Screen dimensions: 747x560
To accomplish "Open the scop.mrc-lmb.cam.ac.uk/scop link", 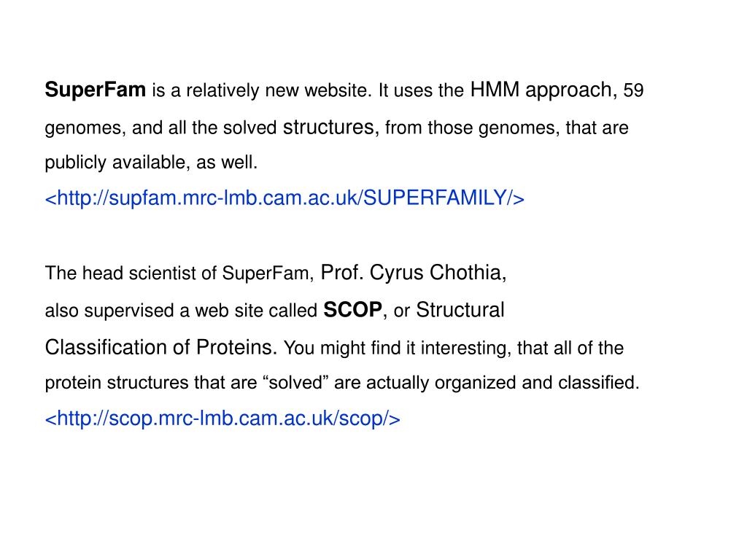I will pyautogui.click(x=222, y=419).
